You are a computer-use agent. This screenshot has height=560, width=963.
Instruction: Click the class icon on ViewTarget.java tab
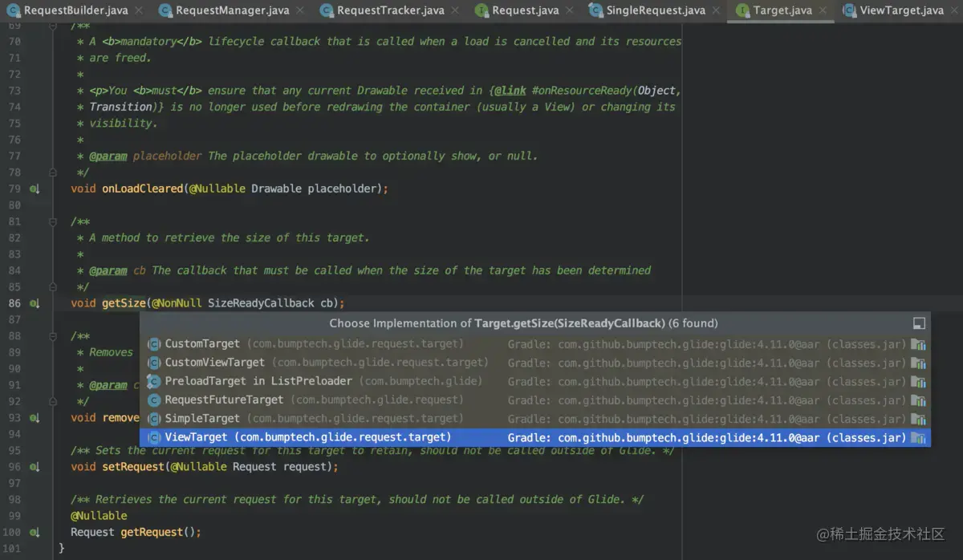[849, 10]
